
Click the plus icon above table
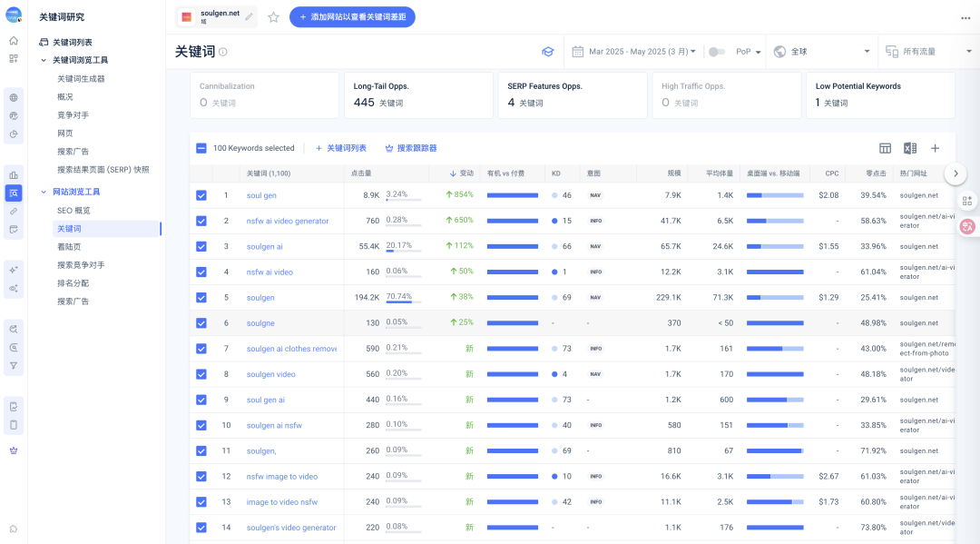[x=935, y=148]
